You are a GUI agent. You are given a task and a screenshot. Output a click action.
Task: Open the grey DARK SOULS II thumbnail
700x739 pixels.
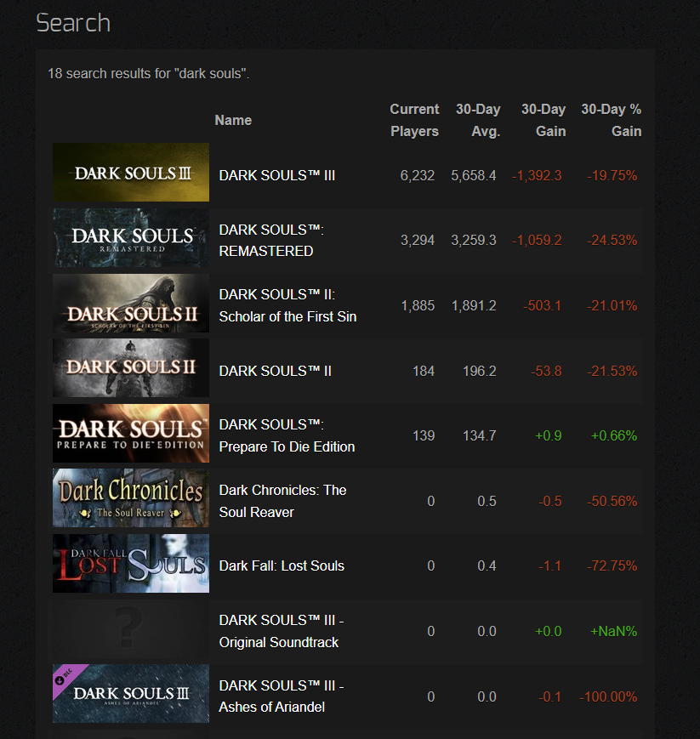click(131, 367)
